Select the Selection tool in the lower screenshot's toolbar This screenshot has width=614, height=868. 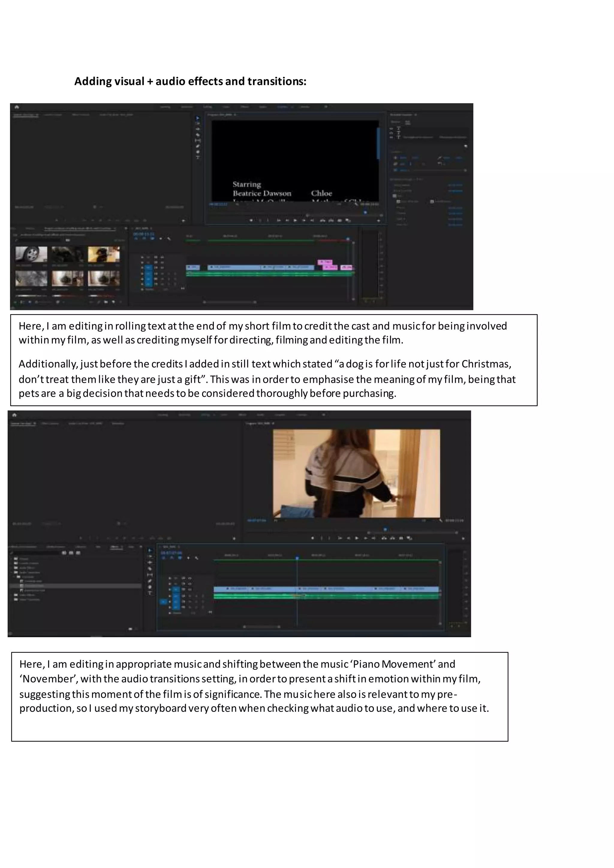[x=150, y=550]
